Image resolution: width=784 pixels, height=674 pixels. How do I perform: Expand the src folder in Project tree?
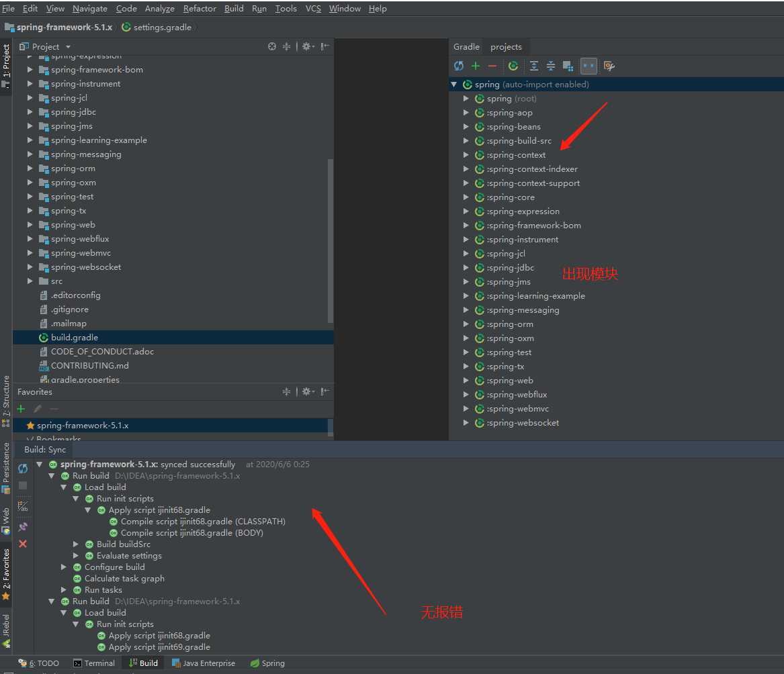pos(30,281)
